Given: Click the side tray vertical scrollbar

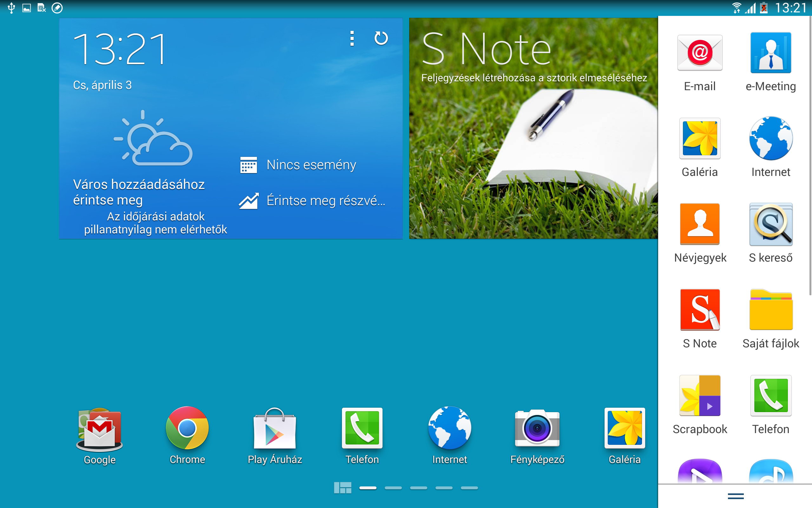Looking at the screenshot, I should 810,156.
